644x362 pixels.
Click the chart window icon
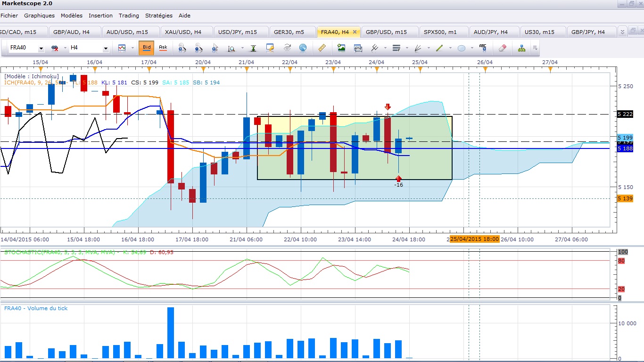click(x=358, y=48)
